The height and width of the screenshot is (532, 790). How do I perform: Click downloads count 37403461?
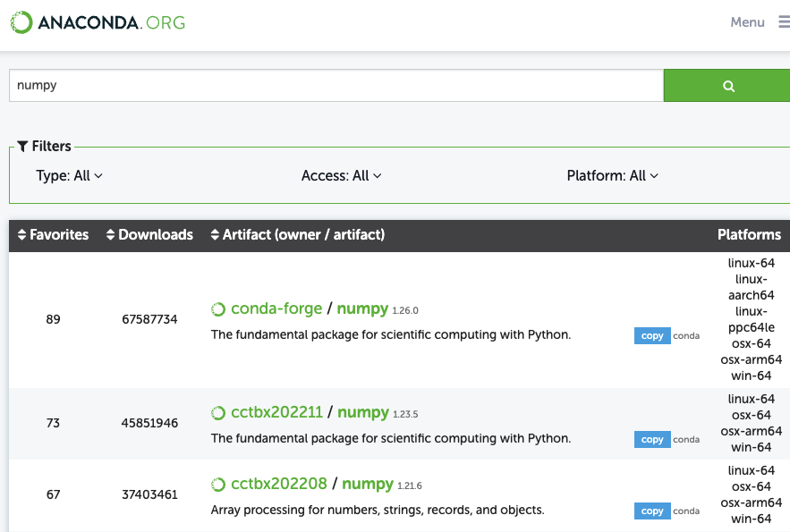pyautogui.click(x=149, y=494)
